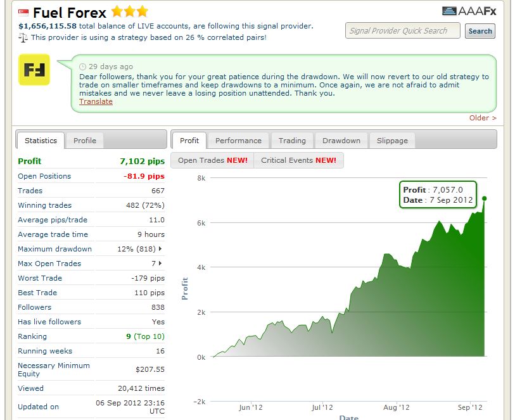Open the Performance tab
The image size is (515, 420).
point(238,141)
